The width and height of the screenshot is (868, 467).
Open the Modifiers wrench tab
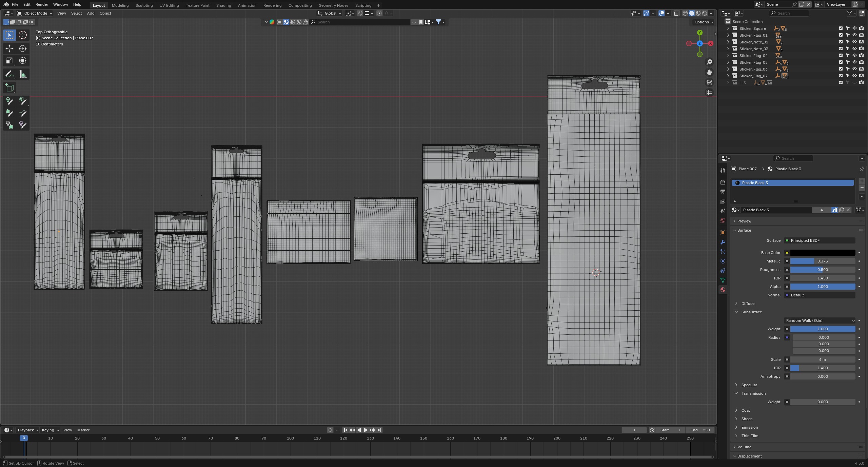723,242
